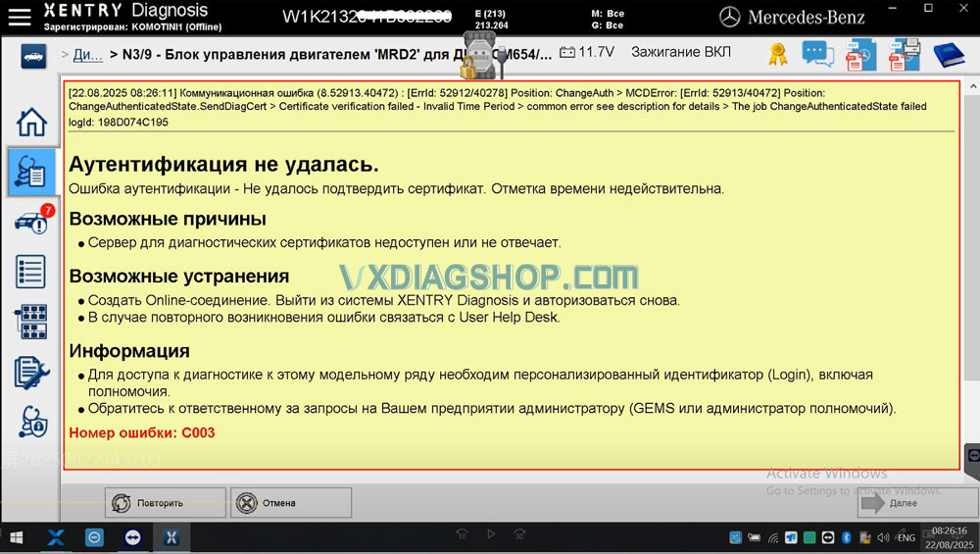Open the documents with wrench sidebar icon
Image resolution: width=980 pixels, height=554 pixels.
[x=31, y=373]
